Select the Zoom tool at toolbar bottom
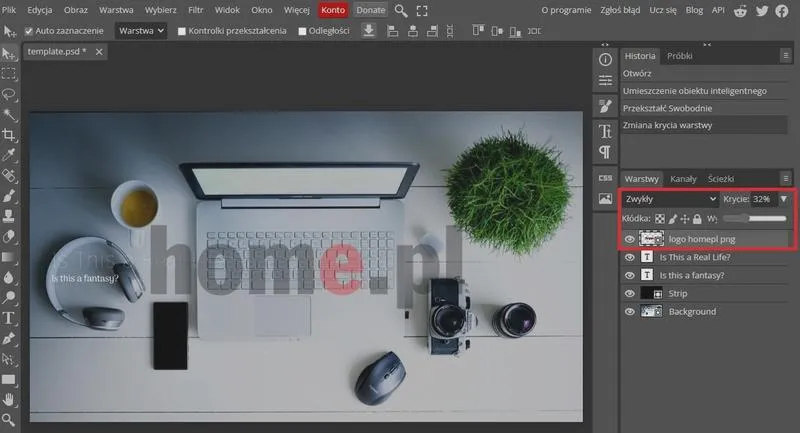Screen dimensions: 800x433 9,420
